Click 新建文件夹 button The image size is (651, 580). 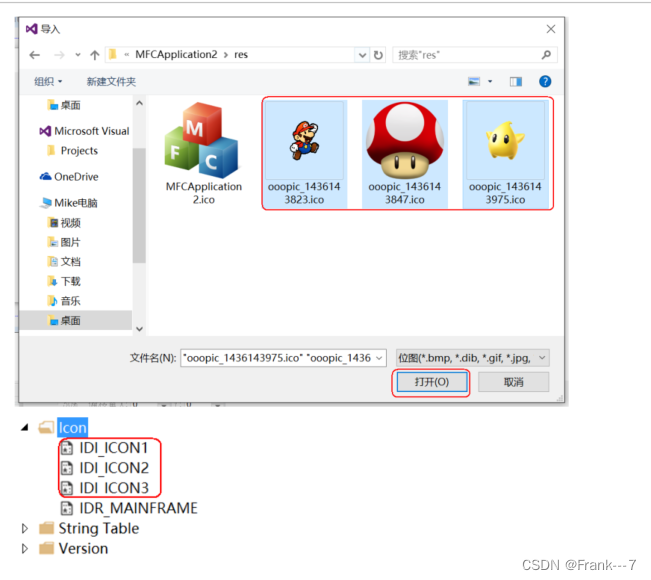[x=111, y=81]
